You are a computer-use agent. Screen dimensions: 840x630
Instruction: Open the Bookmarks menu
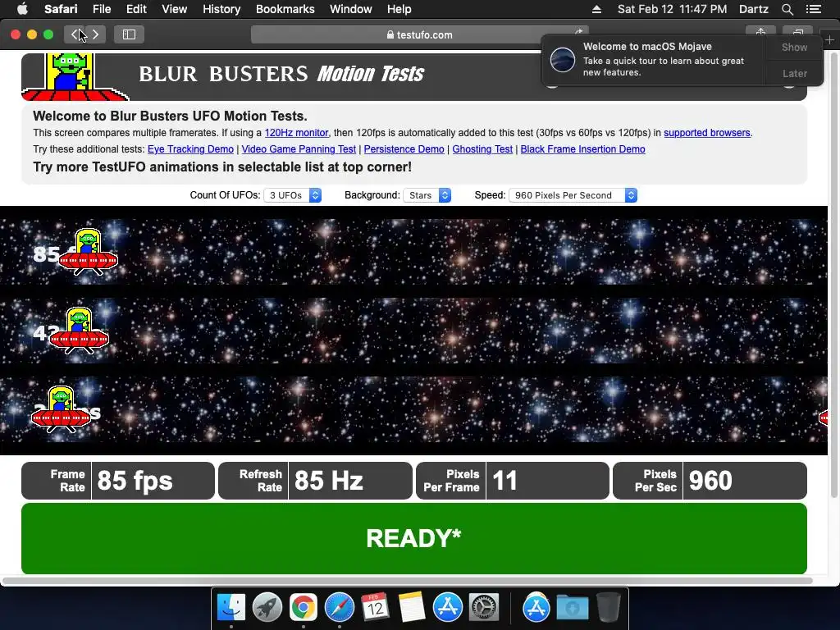tap(285, 9)
